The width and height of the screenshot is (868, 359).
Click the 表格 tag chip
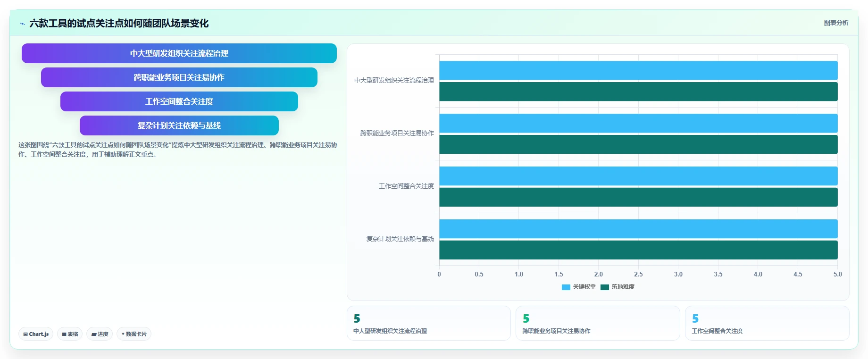70,334
